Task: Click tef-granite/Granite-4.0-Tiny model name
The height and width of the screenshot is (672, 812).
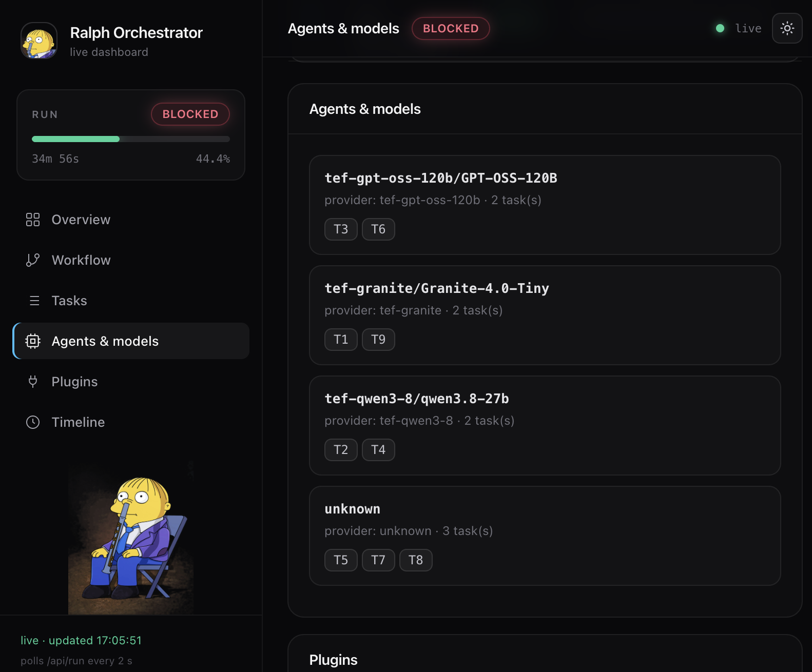Action: pos(437,288)
